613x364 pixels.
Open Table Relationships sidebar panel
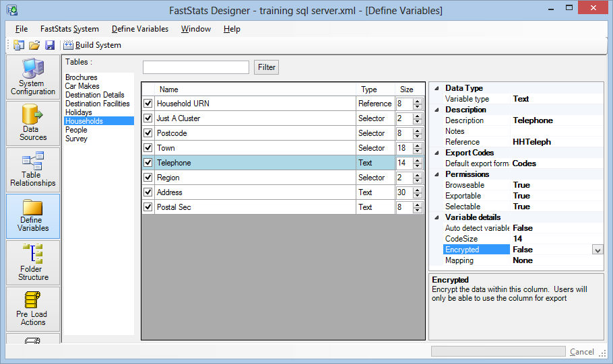pos(33,169)
